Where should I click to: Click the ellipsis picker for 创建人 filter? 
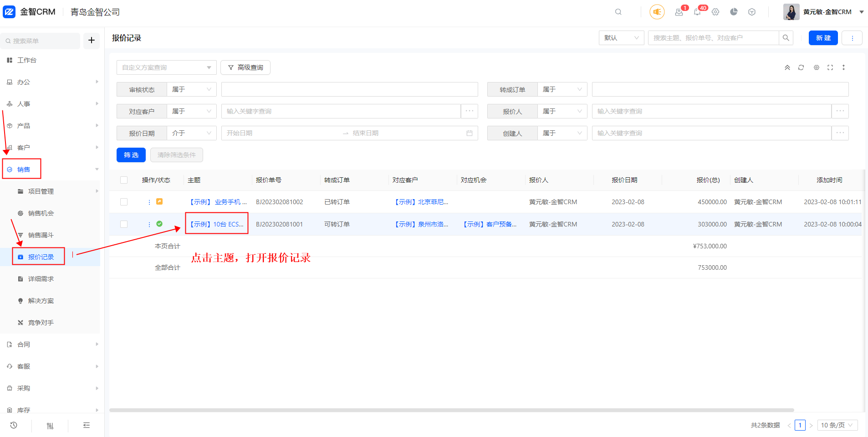pos(840,133)
